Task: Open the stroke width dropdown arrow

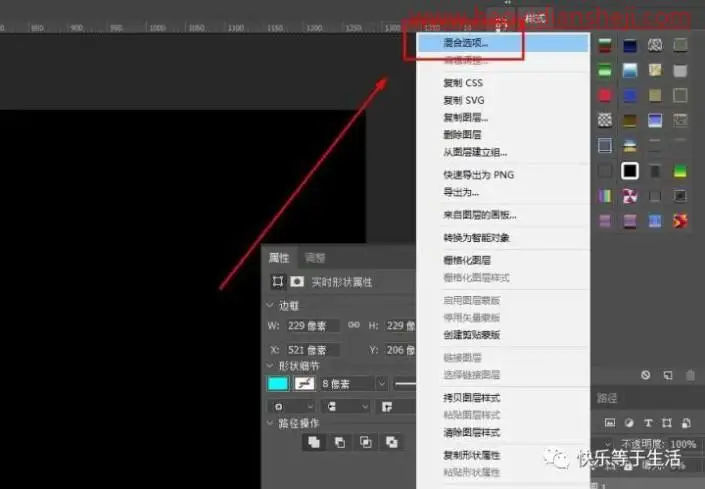Action: [381, 384]
